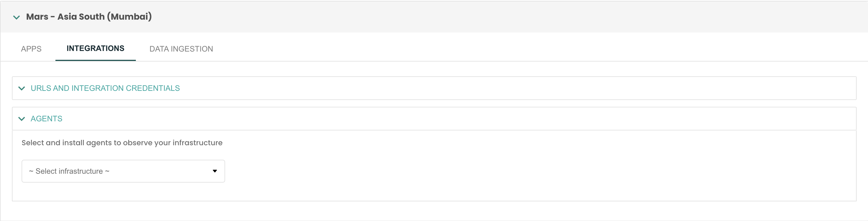This screenshot has width=868, height=221.
Task: Click "Select and install agents" description text
Action: point(122,143)
